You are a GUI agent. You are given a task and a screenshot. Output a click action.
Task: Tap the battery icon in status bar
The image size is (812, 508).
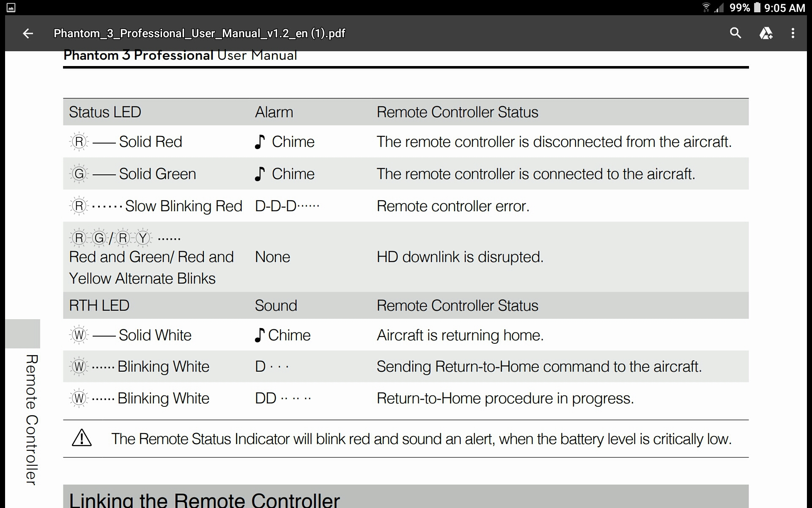point(757,8)
